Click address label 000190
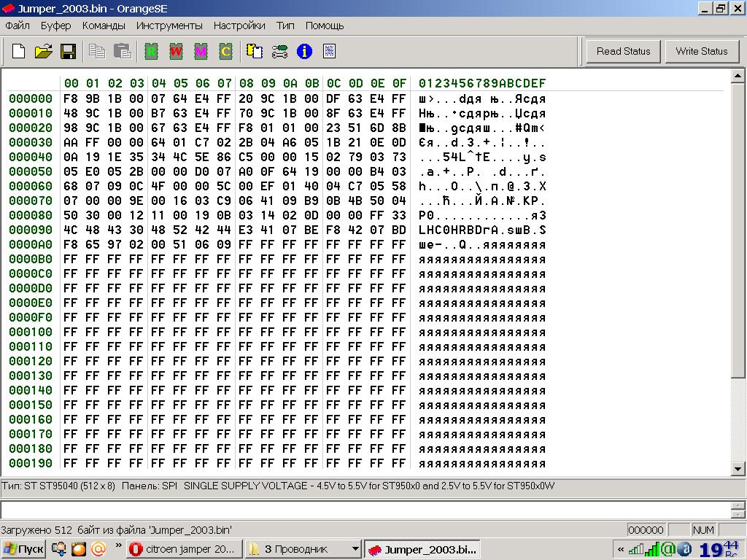Viewport: 747px width, 560px height. (x=31, y=463)
